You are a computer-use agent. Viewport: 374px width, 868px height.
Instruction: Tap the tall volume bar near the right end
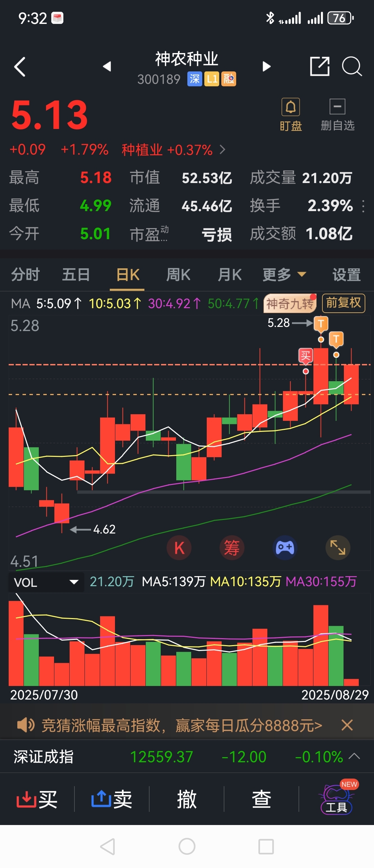(321, 645)
